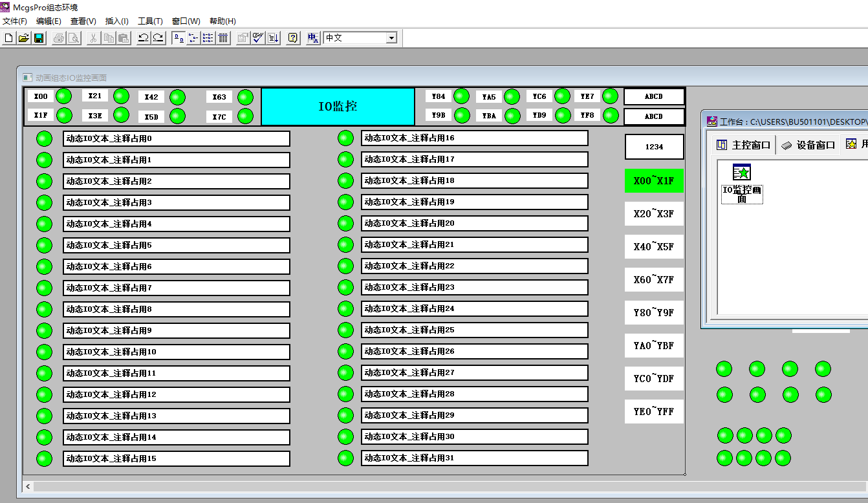Image resolution: width=868 pixels, height=503 pixels.
Task: Click the cyan IO监控 title block
Action: [x=338, y=107]
